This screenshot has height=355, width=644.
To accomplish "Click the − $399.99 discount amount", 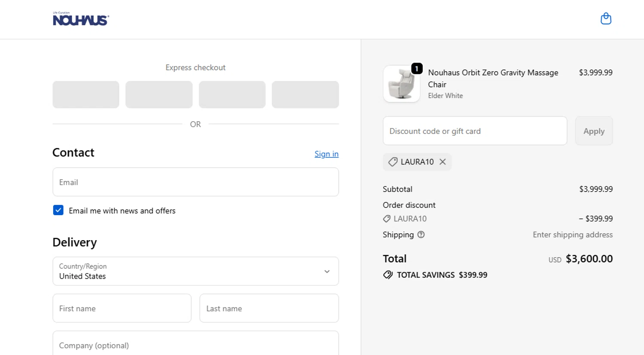I will pos(595,219).
